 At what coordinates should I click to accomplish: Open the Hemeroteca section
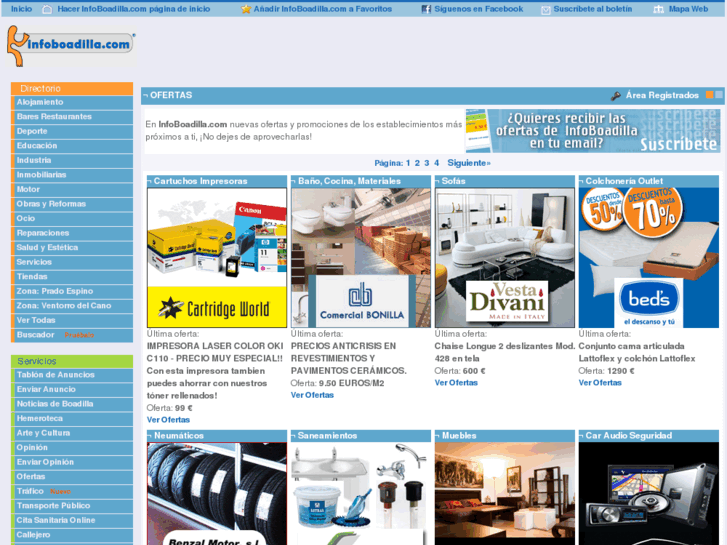tap(72, 418)
